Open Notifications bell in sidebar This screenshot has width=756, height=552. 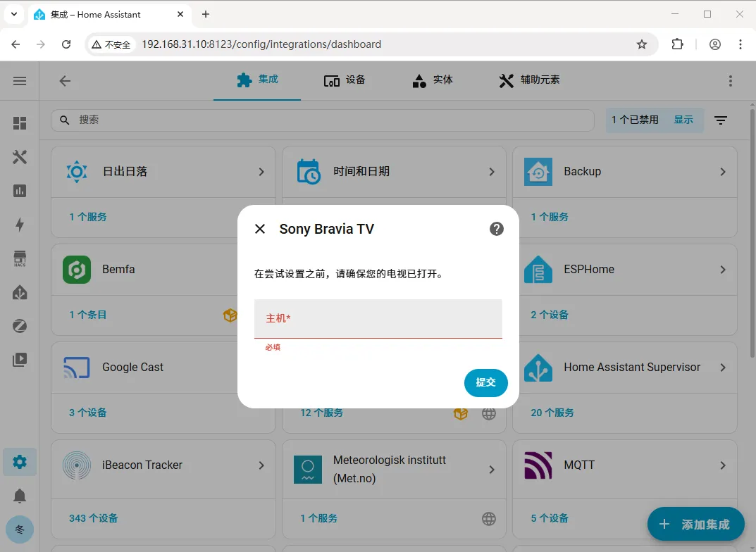20,496
